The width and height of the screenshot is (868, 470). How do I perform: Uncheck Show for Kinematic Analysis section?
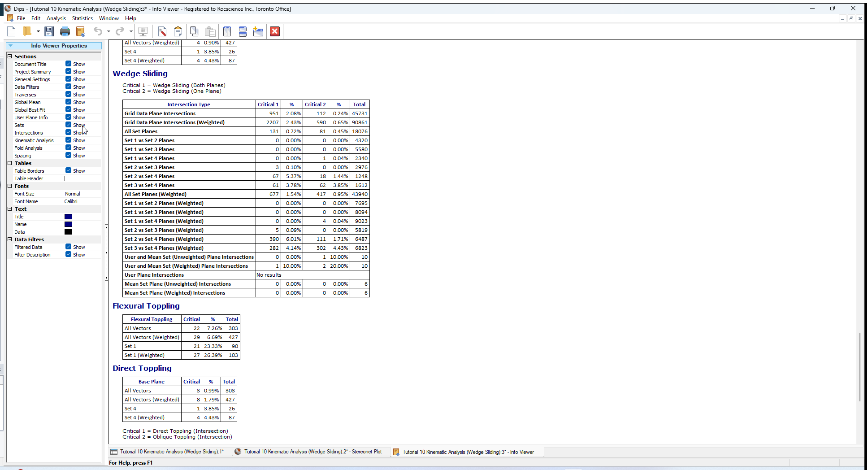[69, 140]
